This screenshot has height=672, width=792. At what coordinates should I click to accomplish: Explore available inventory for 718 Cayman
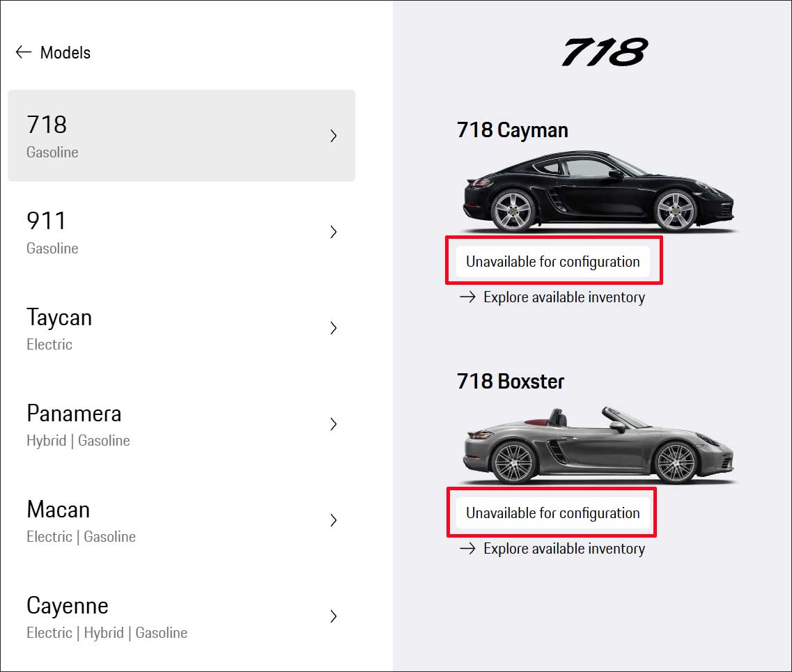click(564, 297)
